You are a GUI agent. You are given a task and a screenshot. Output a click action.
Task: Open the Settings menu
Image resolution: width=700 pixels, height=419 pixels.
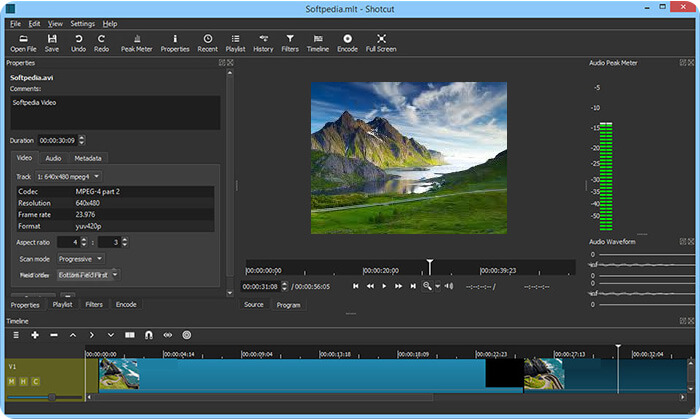pos(83,24)
